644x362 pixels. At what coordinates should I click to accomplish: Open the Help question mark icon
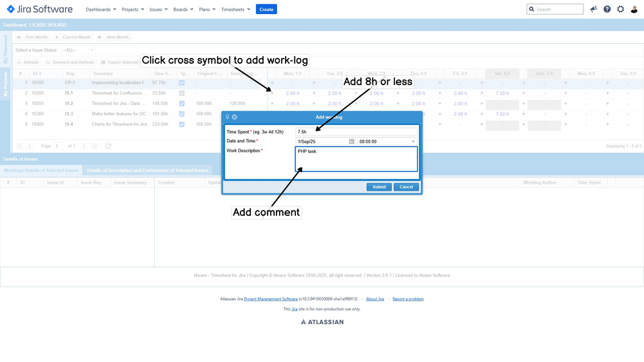point(607,9)
